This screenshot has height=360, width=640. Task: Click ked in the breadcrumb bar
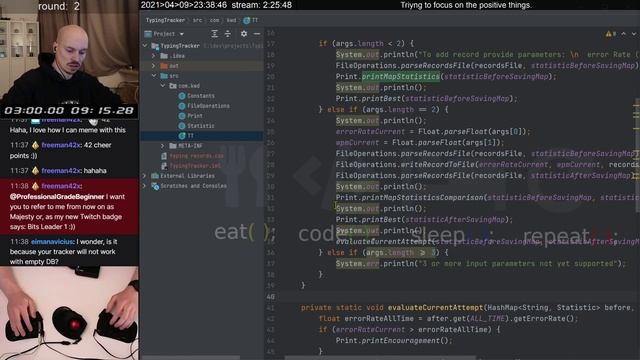(x=231, y=20)
